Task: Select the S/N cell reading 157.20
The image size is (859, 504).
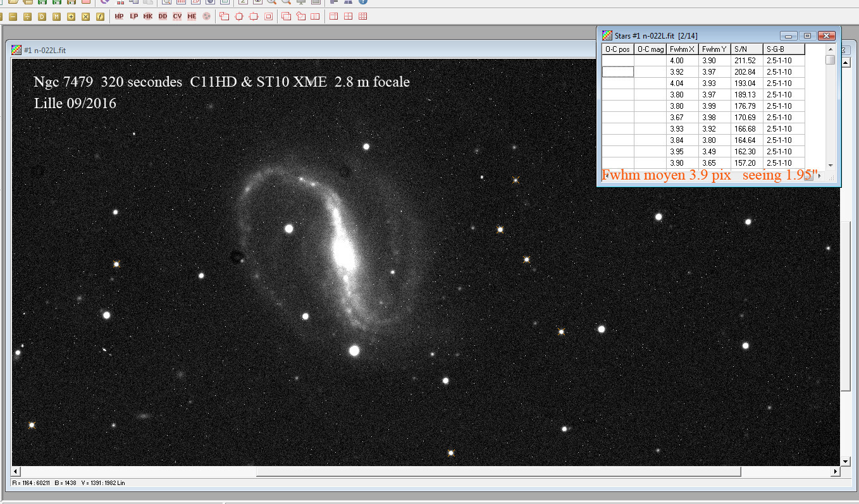Action: point(746,163)
